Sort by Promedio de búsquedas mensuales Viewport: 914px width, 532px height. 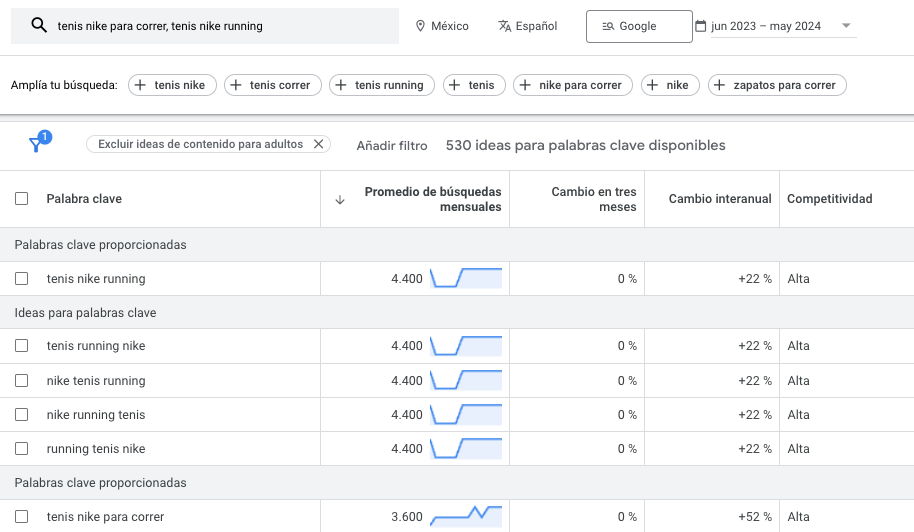tap(433, 199)
